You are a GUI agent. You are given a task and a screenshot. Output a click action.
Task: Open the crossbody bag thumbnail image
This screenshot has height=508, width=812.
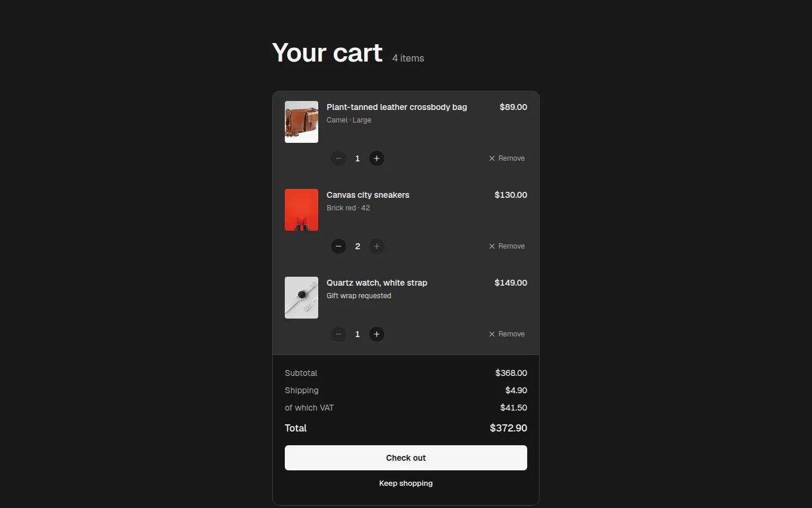(302, 122)
